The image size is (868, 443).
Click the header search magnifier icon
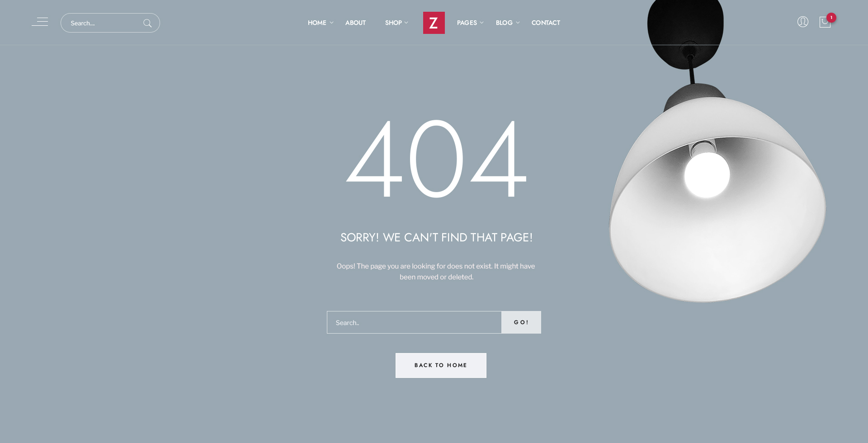point(147,23)
